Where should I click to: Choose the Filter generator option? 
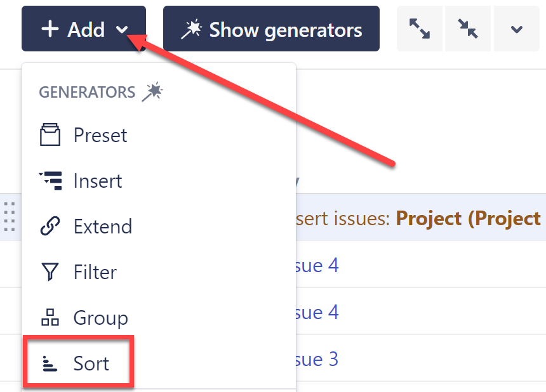pos(95,272)
